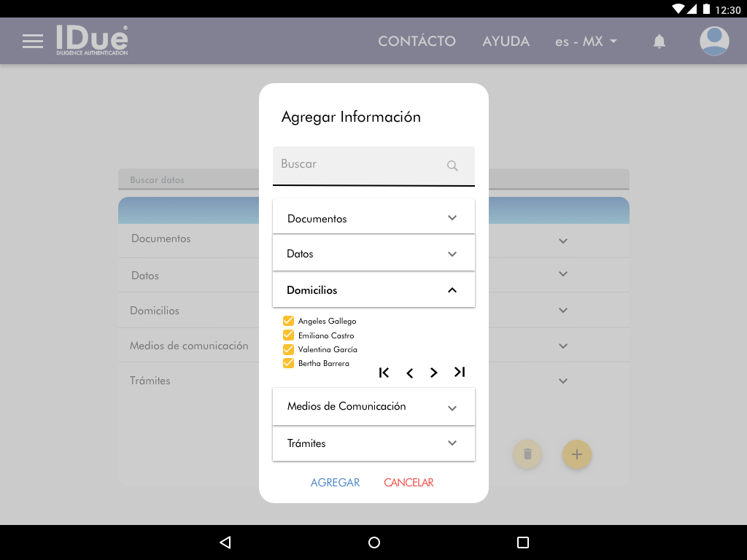Screen dimensions: 747x560
Task: Click the notification bell icon
Action: pyautogui.click(x=659, y=42)
